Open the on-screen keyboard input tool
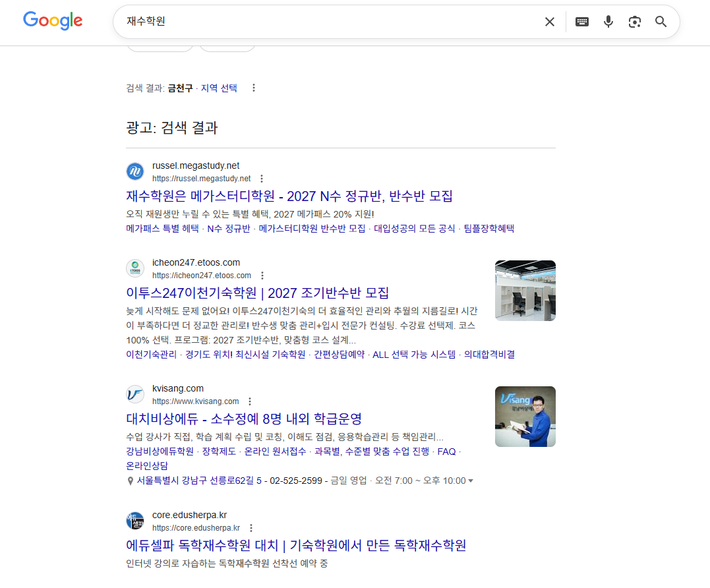The image size is (710, 588). coord(581,22)
